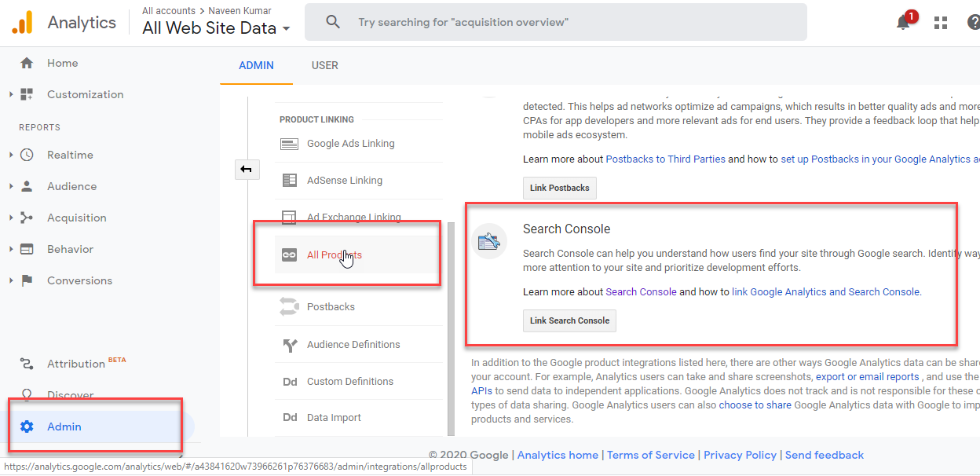Click the Google Analytics logo icon
Viewport: 980px width, 476px height.
[22, 22]
